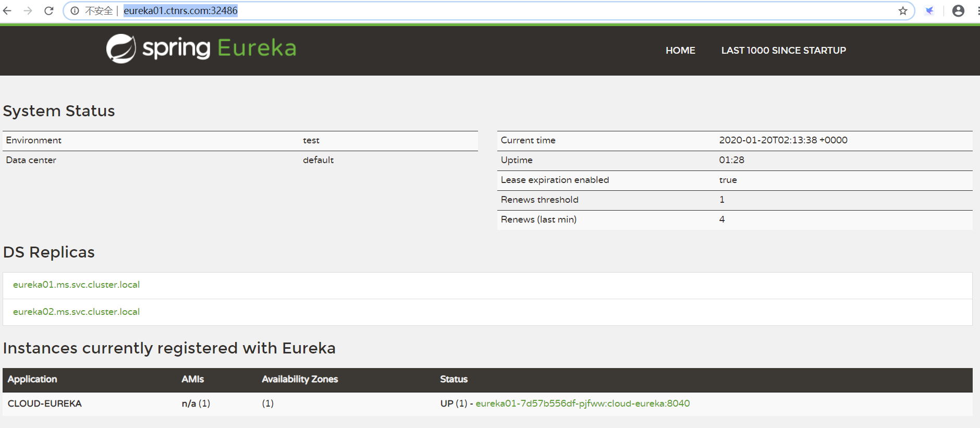Click the DS Replicas heading
Image resolution: width=980 pixels, height=428 pixels.
(x=49, y=252)
